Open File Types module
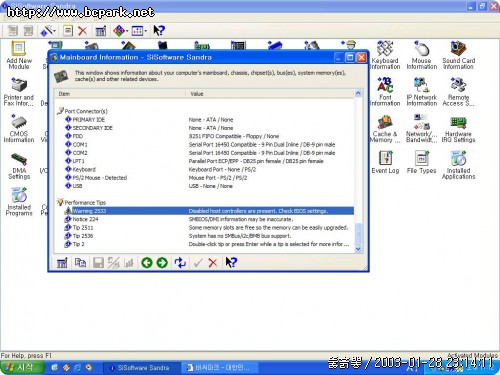500x375 pixels. (422, 162)
